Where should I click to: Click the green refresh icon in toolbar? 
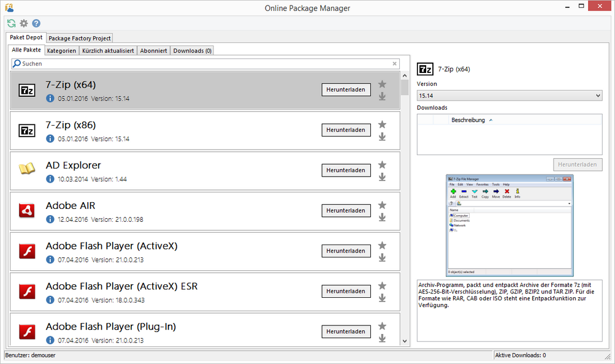point(12,23)
